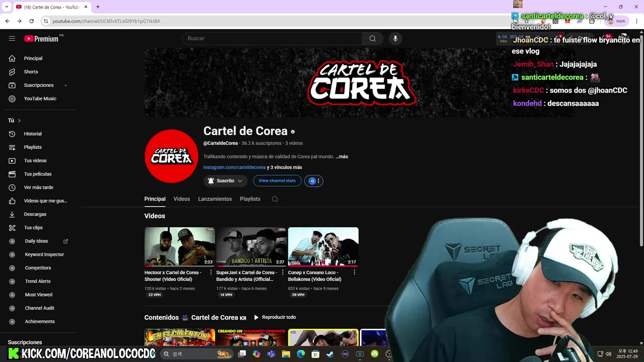This screenshot has height=362, width=644.
Task: Open Task View on the taskbar
Action: click(242, 354)
